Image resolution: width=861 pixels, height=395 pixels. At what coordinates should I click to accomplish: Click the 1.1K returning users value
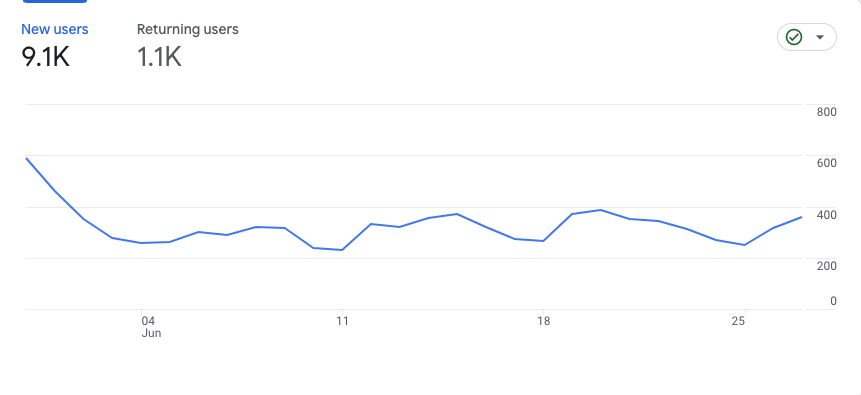(159, 57)
